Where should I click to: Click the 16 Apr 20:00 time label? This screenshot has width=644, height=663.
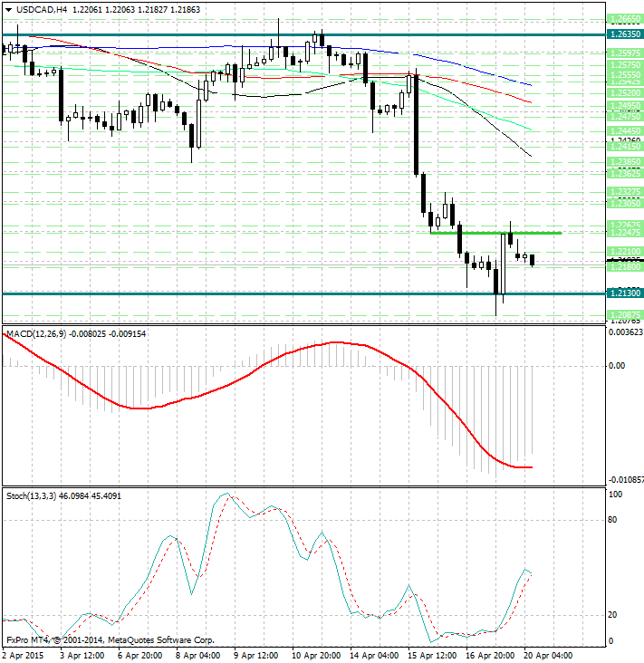(490, 656)
